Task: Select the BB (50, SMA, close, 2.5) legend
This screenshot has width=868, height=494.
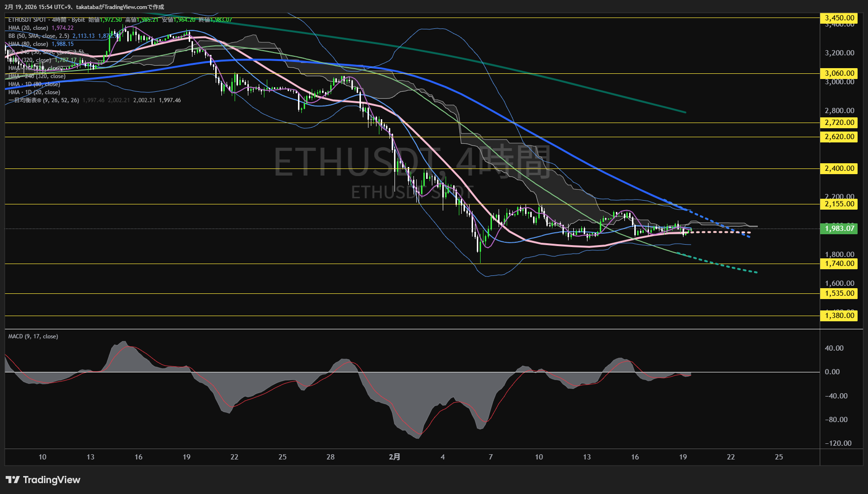Action: pos(39,36)
